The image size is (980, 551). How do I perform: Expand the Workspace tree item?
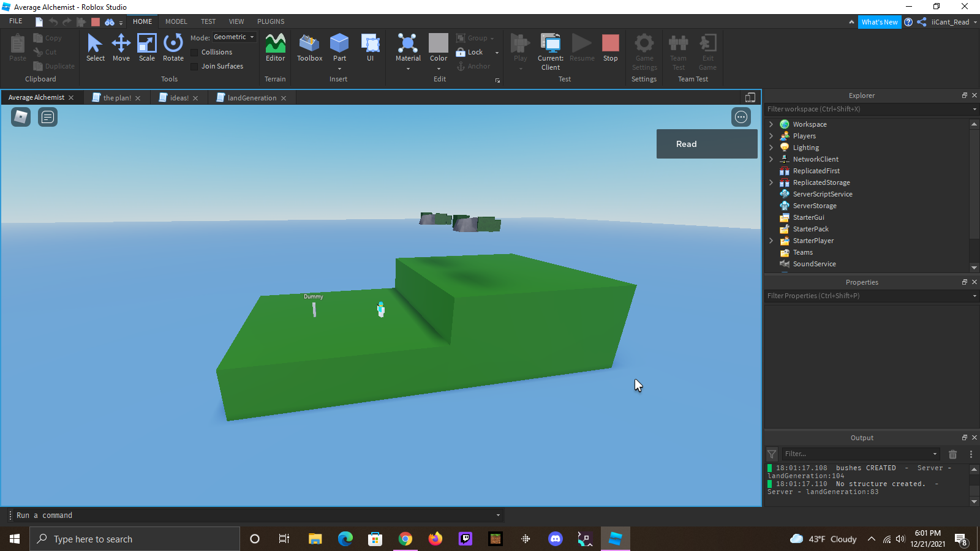[x=771, y=124]
